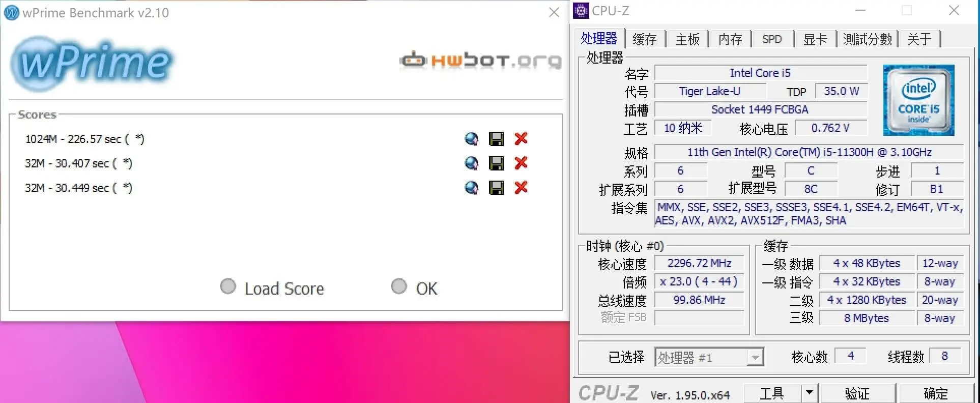Close the wPrime Benchmark window
The image size is (980, 403).
pos(555,12)
